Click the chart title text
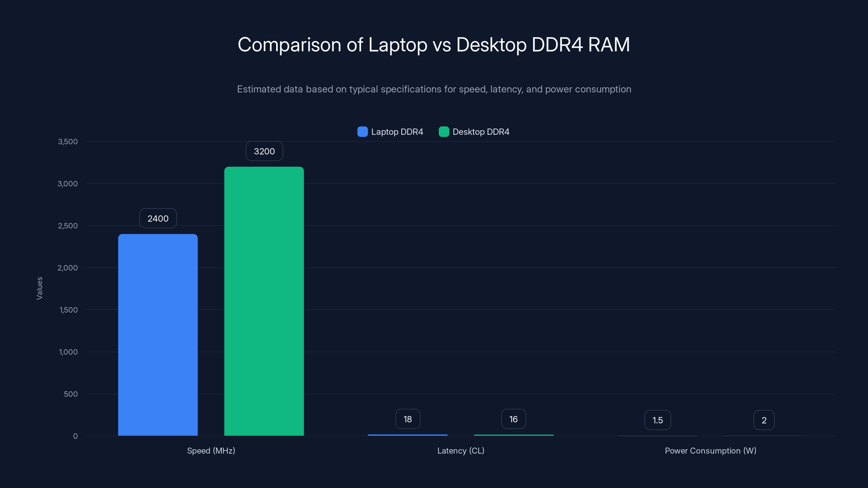 point(434,44)
